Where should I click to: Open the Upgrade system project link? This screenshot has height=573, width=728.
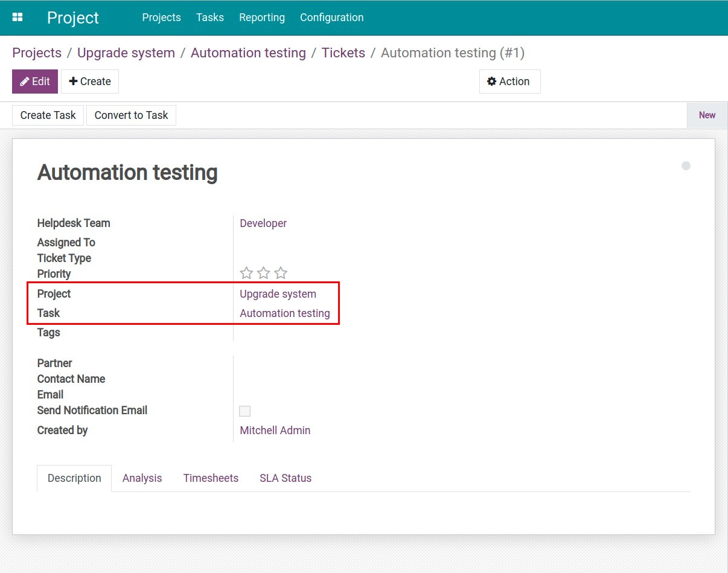(278, 294)
